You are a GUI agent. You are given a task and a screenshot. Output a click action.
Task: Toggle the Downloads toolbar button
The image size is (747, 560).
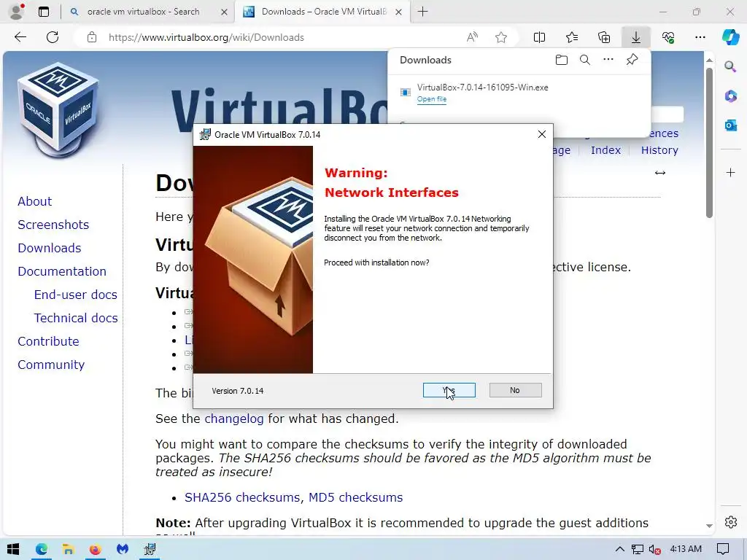coord(636,37)
